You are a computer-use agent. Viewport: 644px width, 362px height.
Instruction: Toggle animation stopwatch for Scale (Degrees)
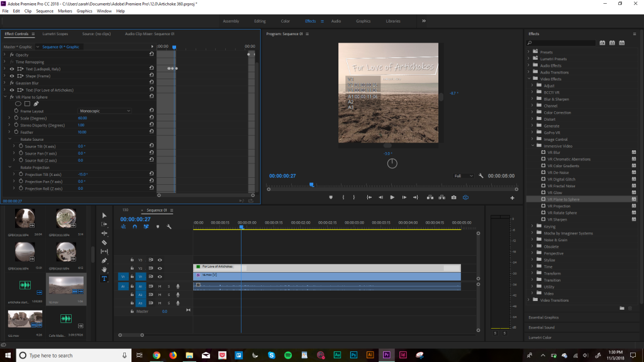(x=16, y=118)
